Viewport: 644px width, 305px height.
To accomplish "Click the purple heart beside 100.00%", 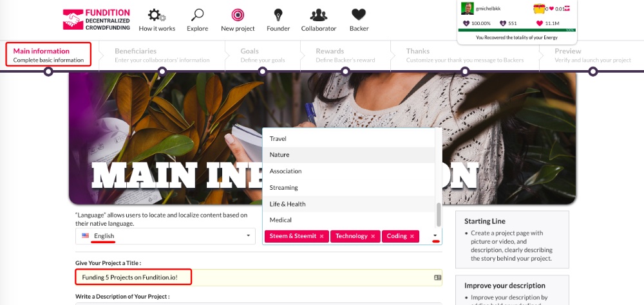I will click(x=466, y=23).
